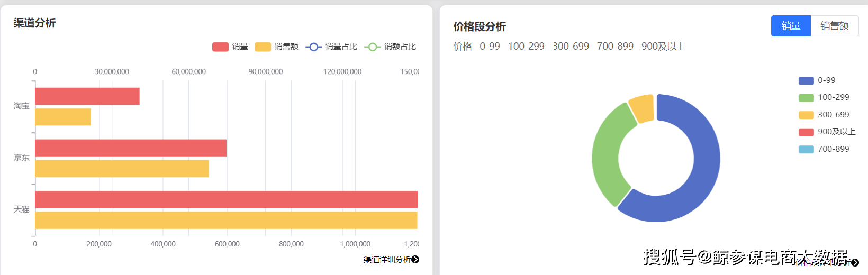Toggle the 900及以上 legend item

click(827, 132)
